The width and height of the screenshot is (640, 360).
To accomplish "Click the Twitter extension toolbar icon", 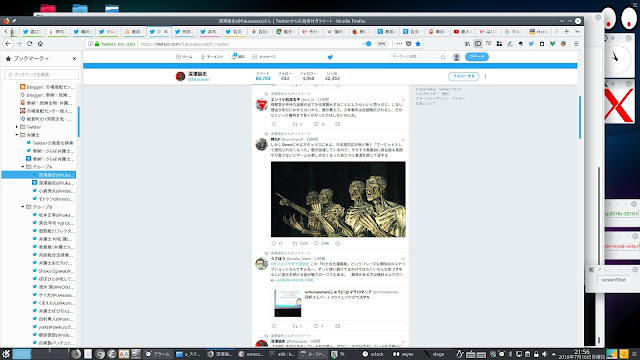I will click(531, 44).
